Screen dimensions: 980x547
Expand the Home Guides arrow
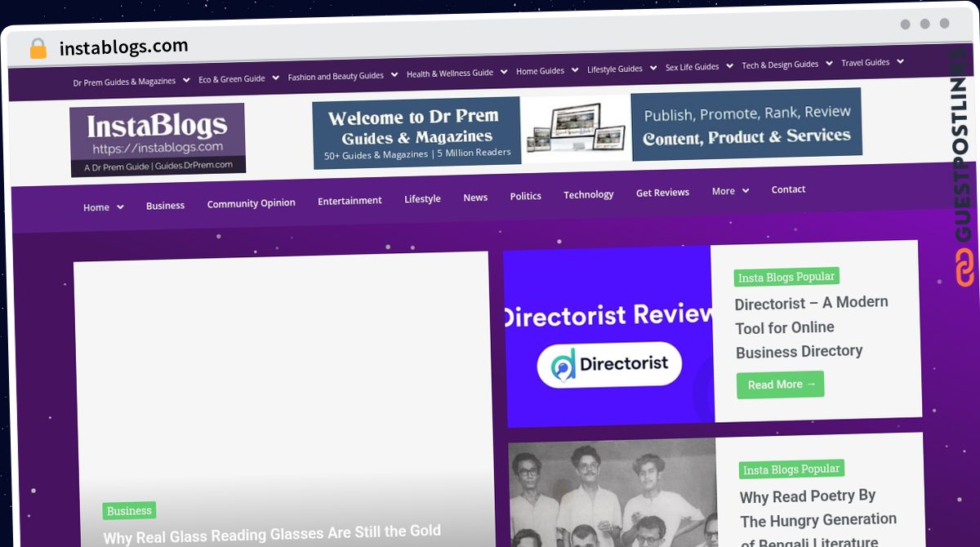[574, 70]
